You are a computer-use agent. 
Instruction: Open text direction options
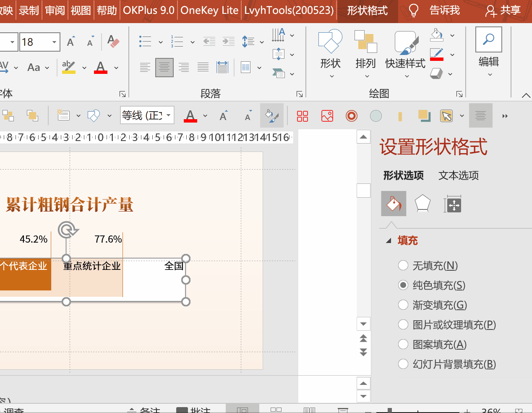click(283, 35)
